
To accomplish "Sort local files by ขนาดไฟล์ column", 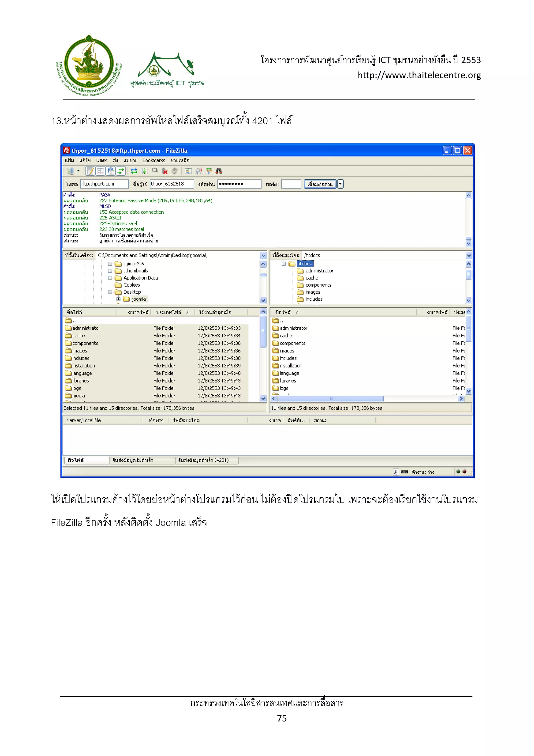I will tap(133, 312).
